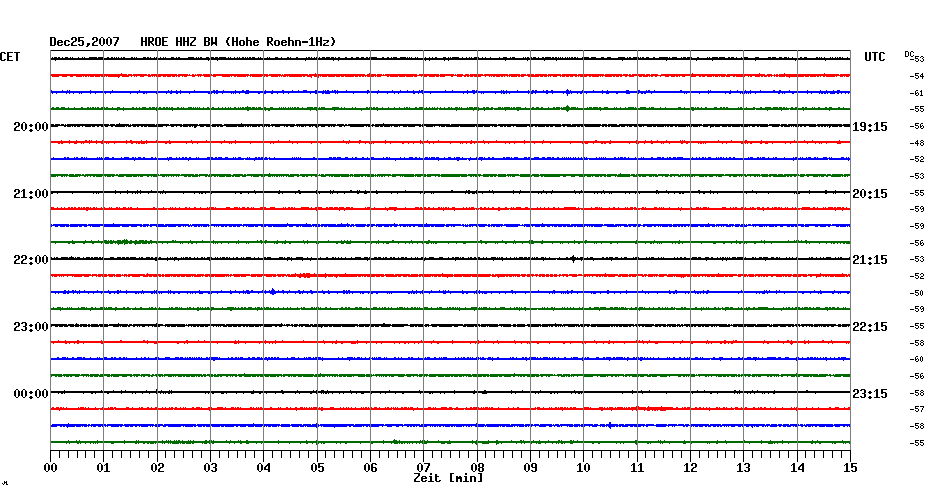
Task: Click minute tick label 14
Action: tap(797, 468)
